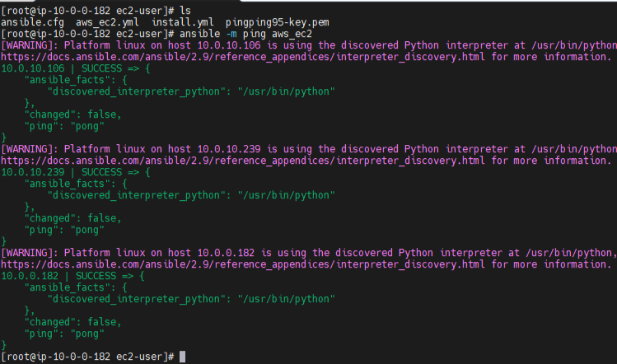Click the [WARNING] text for host 10.0.10.106

[30, 45]
